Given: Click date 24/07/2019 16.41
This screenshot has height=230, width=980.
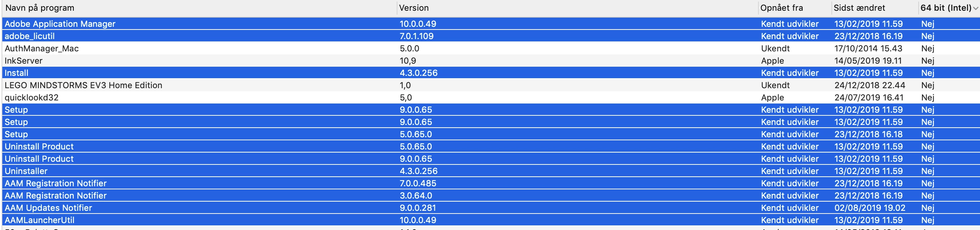Looking at the screenshot, I should (x=869, y=97).
